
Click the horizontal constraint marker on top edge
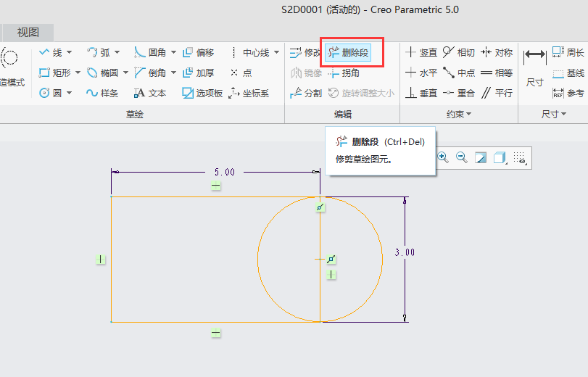point(215,186)
